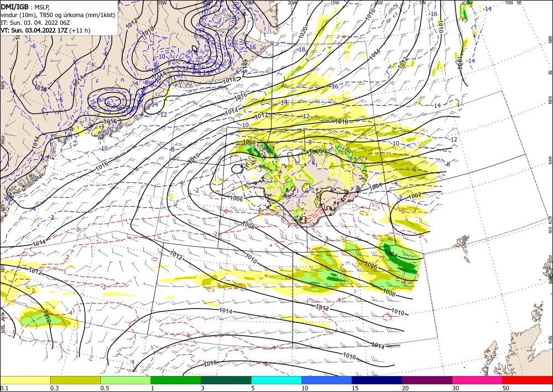Click the navy 15–20 legend swatch
Image resolution: width=553 pixels, height=392 pixels.
coord(377,380)
